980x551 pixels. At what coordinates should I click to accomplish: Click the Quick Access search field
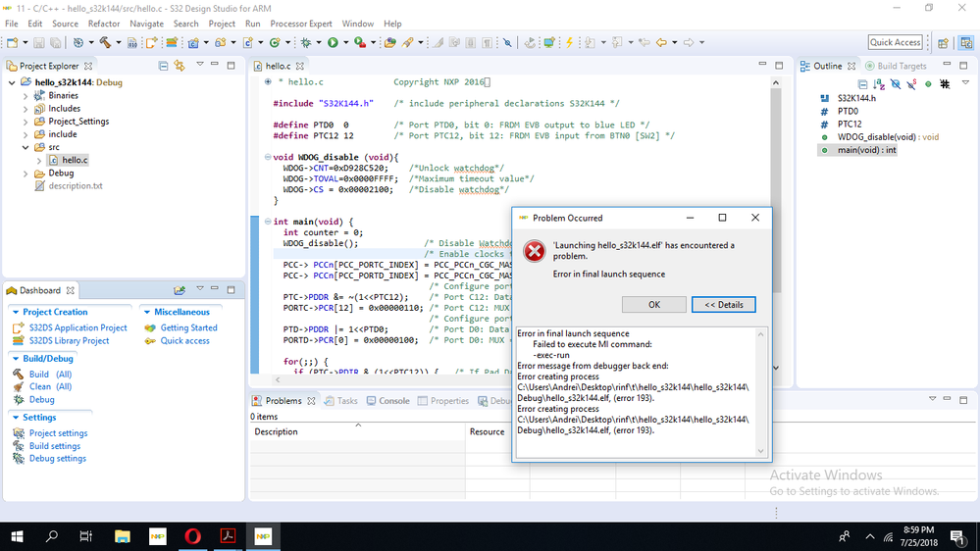pyautogui.click(x=895, y=42)
